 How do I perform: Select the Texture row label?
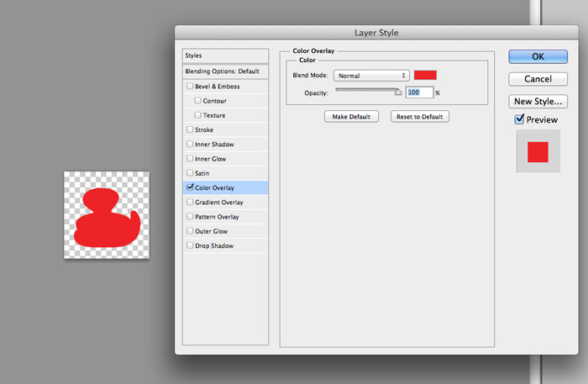pos(214,115)
